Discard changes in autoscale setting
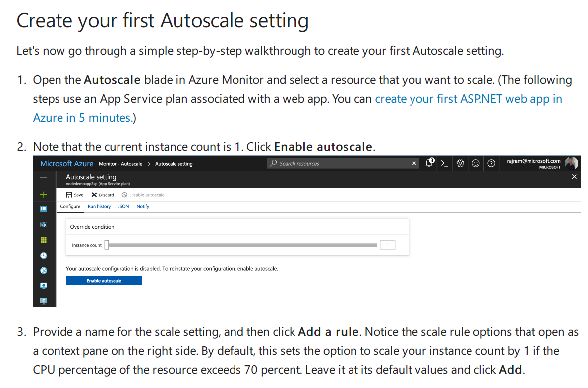This screenshot has height=388, width=588. pyautogui.click(x=102, y=195)
